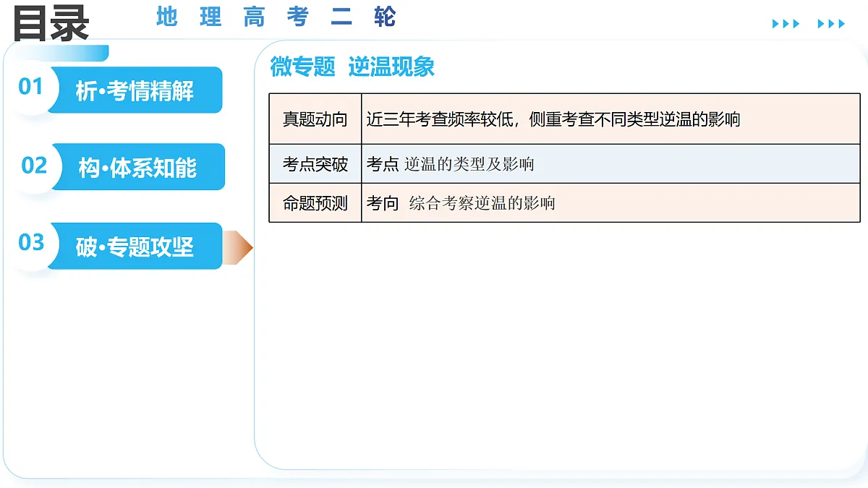Image resolution: width=868 pixels, height=488 pixels.
Task: Select the 命题预测 table cell
Action: tap(315, 202)
